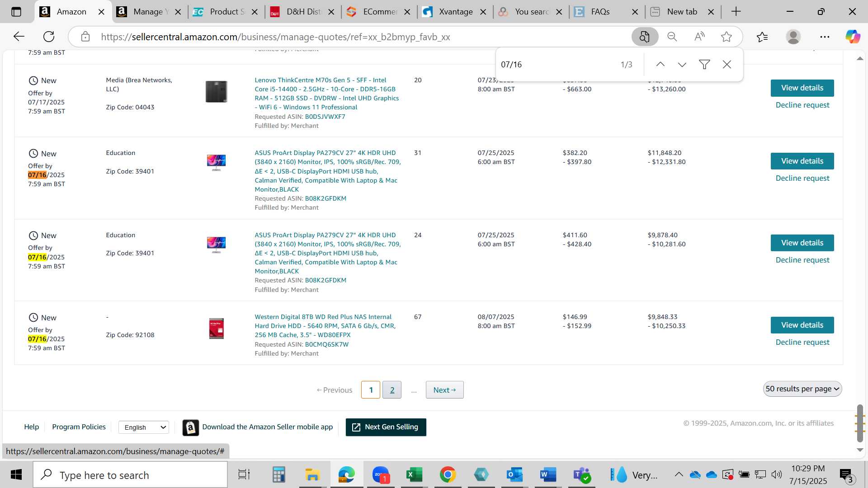Open a new browser tab with plus
Viewport: 868px width, 488px height.
tap(736, 12)
